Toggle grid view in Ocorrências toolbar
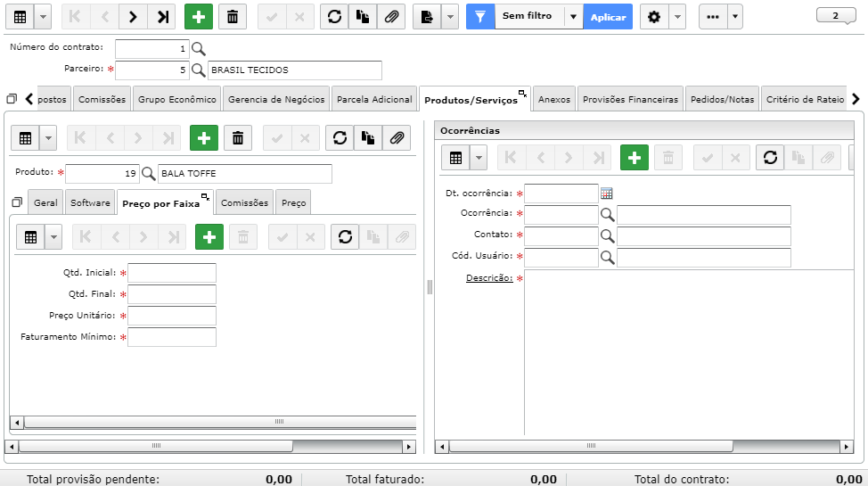Image resolution: width=868 pixels, height=486 pixels. tap(456, 158)
